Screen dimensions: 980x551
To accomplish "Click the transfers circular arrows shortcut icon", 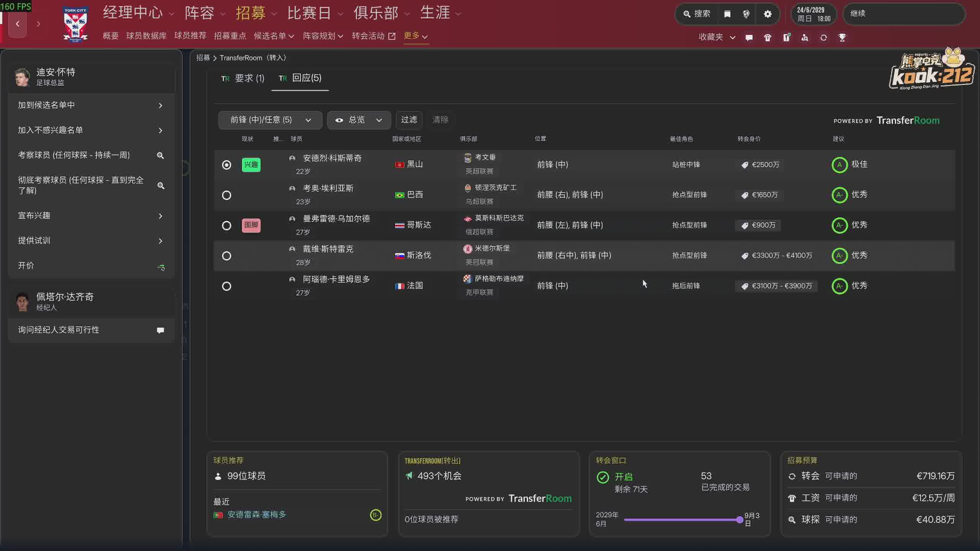I will tap(823, 37).
